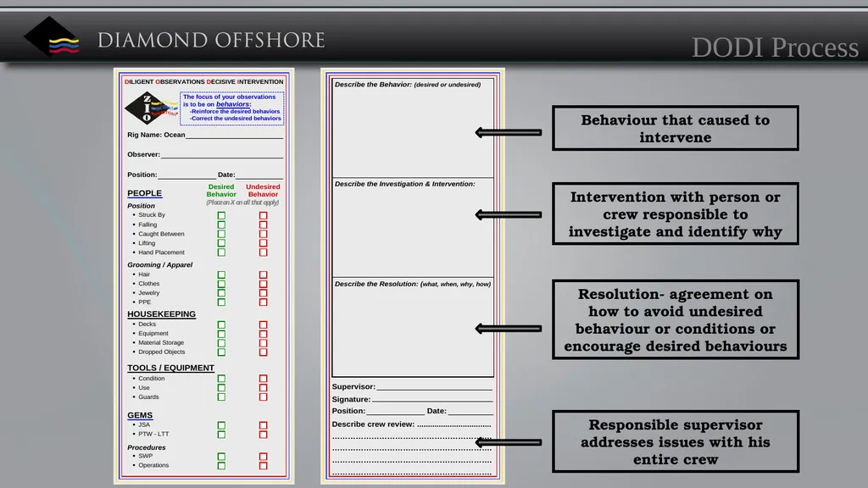Check Undesired Behavior box for Caught Between
The image size is (868, 488).
pos(263,234)
